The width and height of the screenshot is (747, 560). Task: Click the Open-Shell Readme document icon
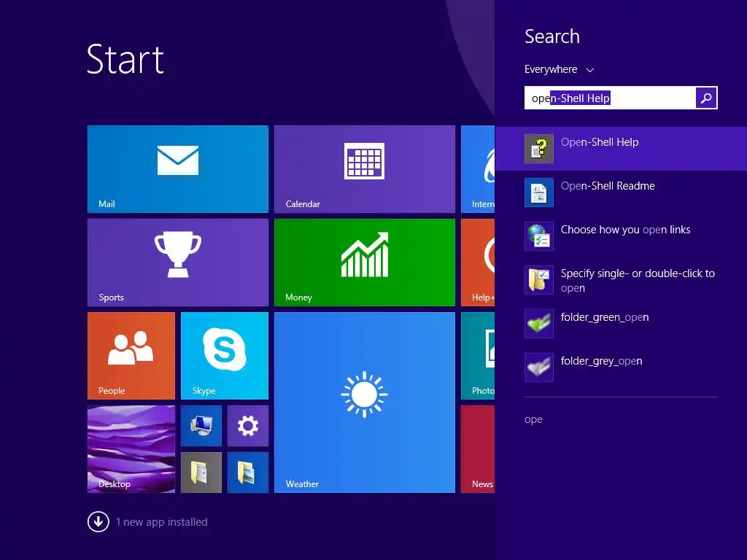click(539, 192)
